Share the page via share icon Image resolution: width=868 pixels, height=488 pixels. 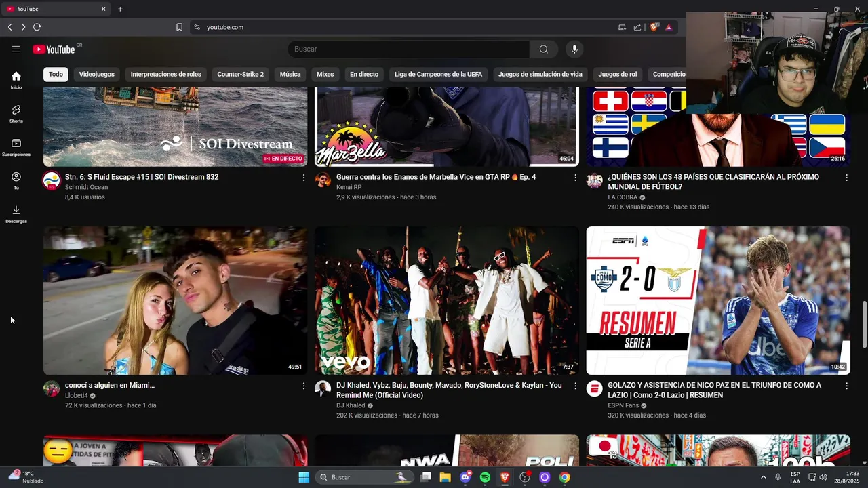[x=637, y=27]
